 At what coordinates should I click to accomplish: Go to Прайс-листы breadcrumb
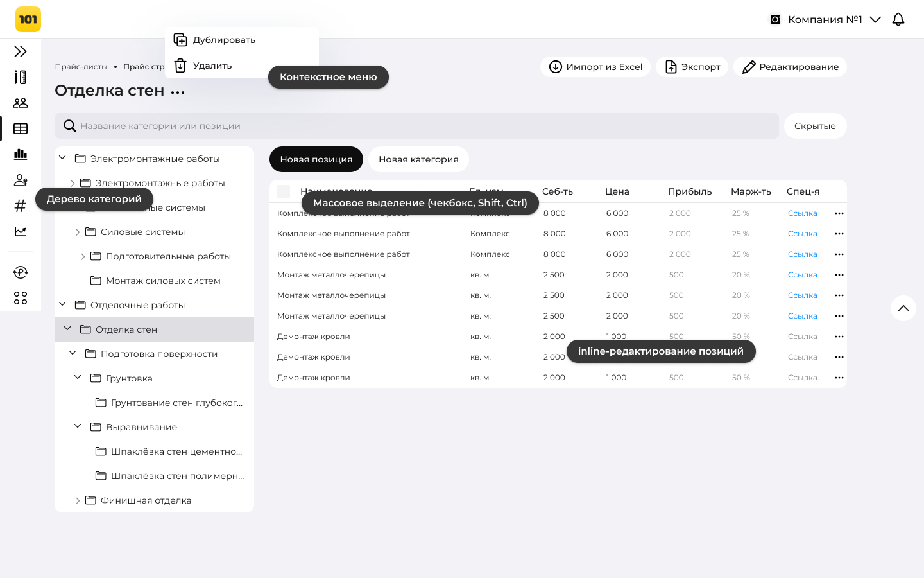pos(81,67)
